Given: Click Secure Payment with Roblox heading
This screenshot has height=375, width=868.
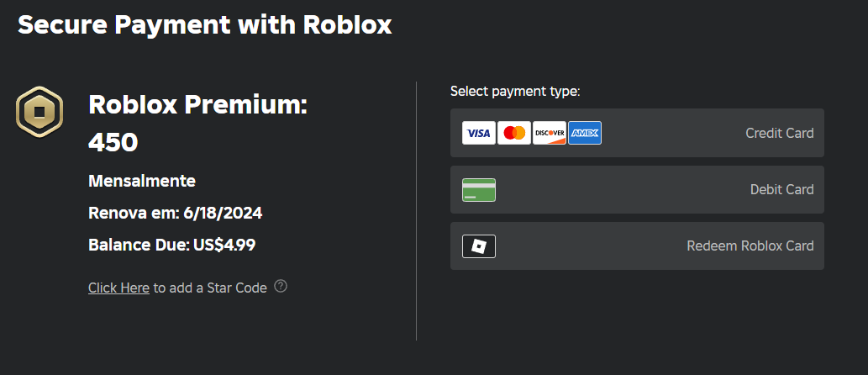Looking at the screenshot, I should tap(205, 24).
